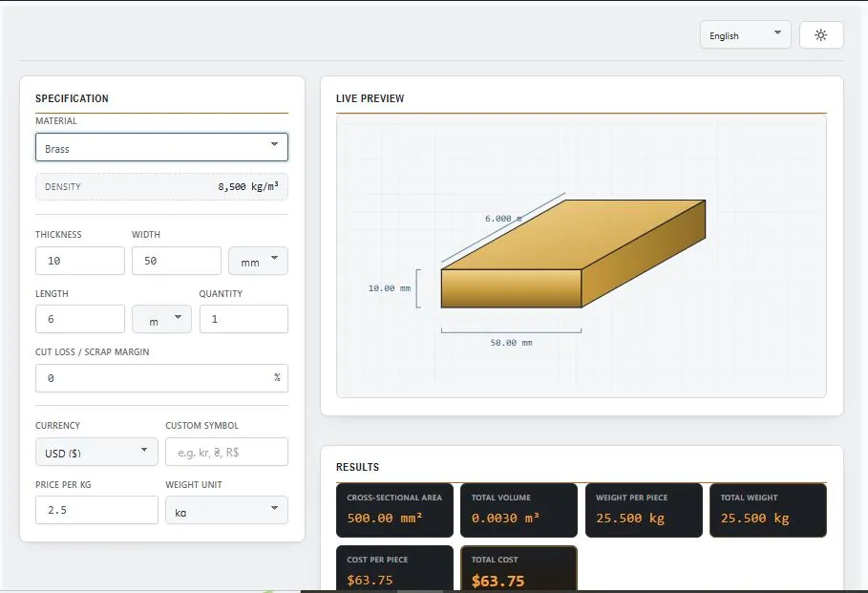Click the SPECIFICATION panel heading
Viewport: 868px width, 593px height.
coord(72,98)
